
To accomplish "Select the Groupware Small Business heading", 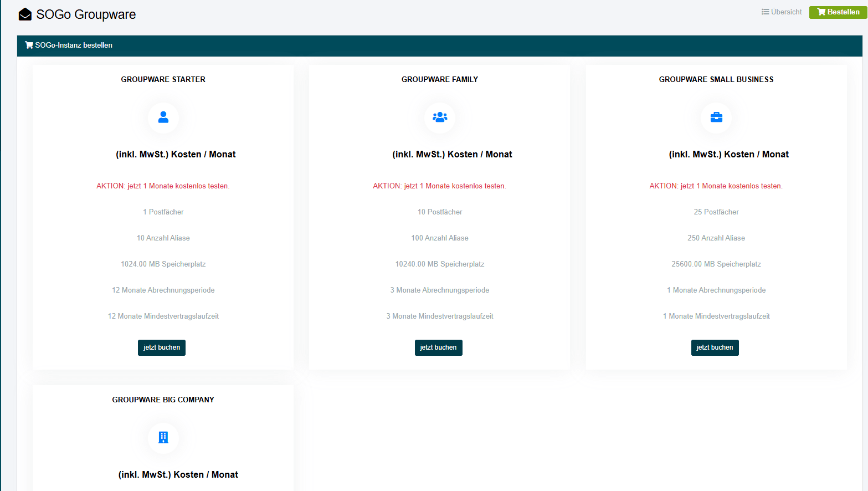I will point(716,79).
